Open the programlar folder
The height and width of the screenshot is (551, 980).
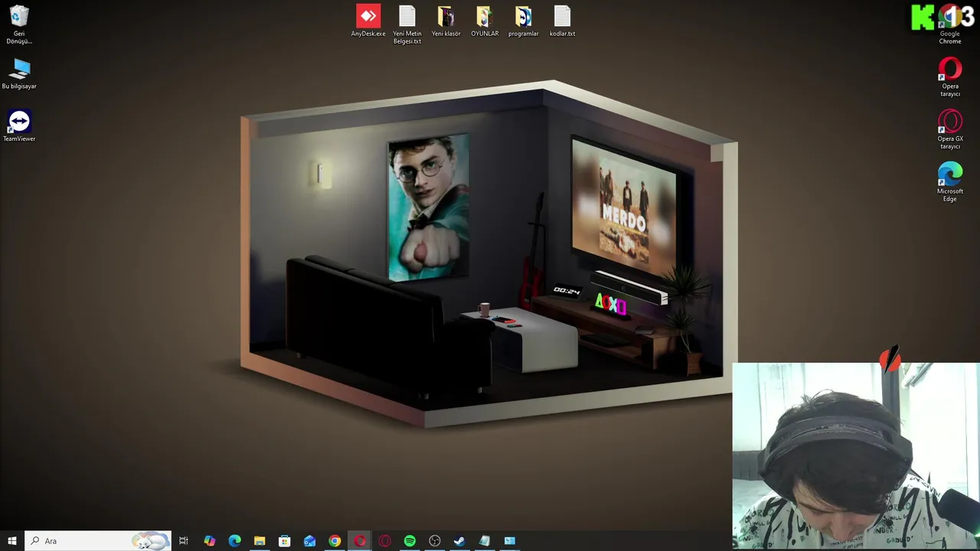[x=524, y=21]
